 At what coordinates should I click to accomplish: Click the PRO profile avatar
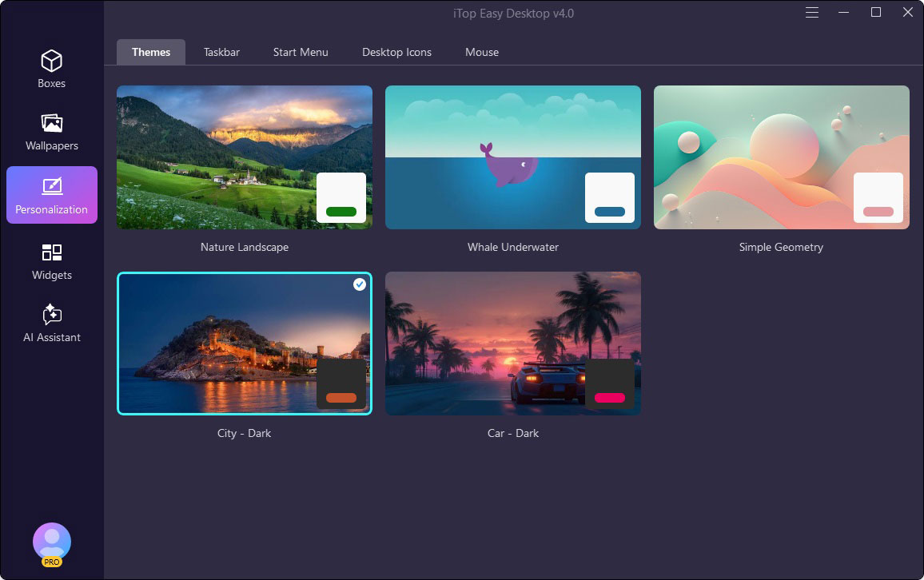[x=51, y=542]
